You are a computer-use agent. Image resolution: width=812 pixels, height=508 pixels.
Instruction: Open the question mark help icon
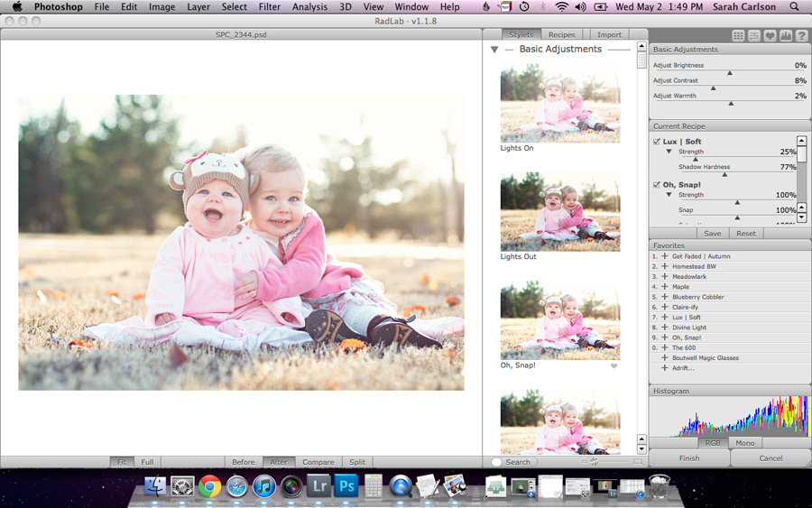point(801,35)
